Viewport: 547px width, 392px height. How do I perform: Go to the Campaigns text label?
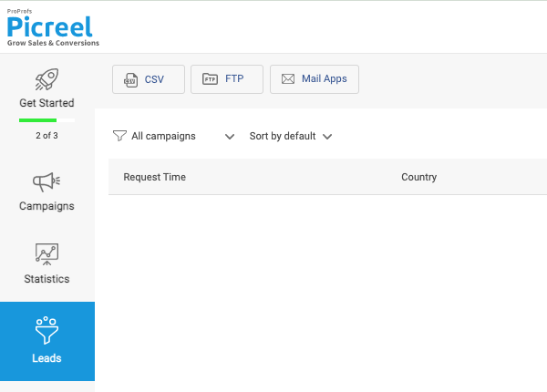coord(46,206)
